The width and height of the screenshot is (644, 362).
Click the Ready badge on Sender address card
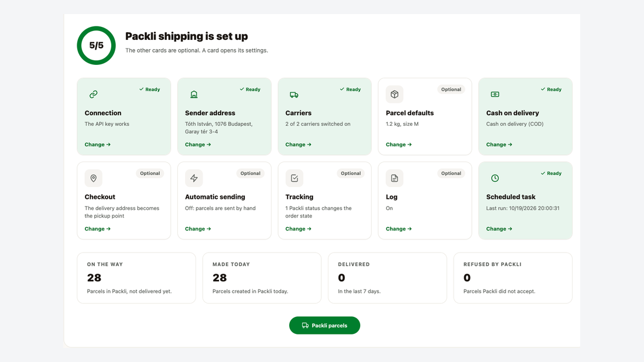tap(250, 89)
